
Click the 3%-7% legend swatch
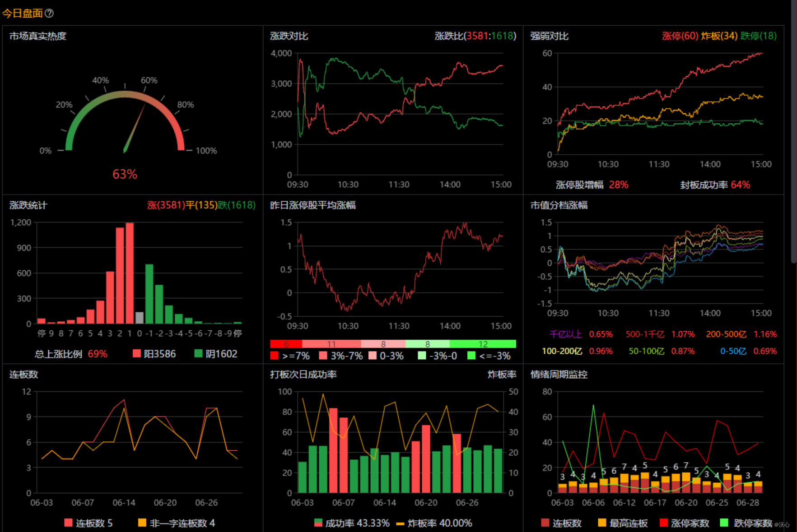323,356
